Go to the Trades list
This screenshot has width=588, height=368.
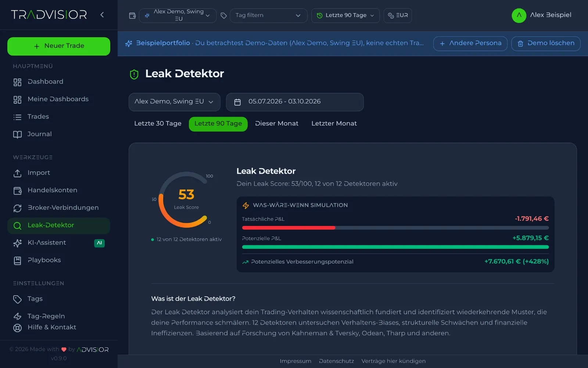click(59, 117)
